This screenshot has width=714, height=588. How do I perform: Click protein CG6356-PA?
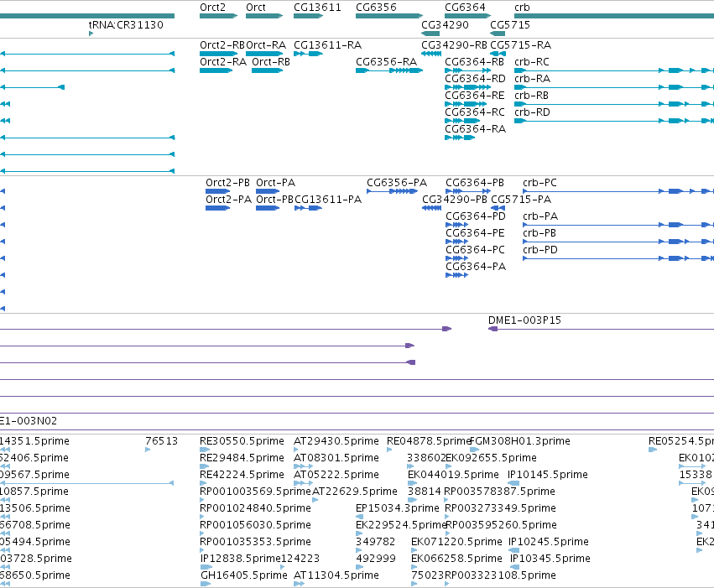click(393, 191)
